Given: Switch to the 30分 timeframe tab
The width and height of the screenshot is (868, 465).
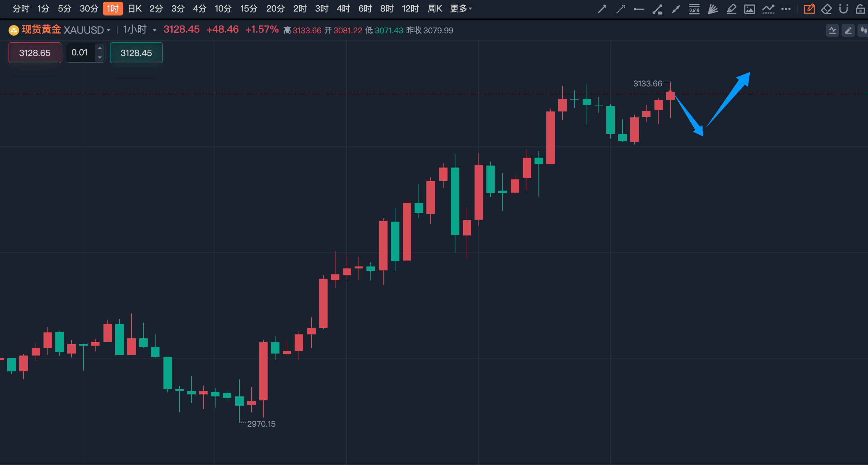Looking at the screenshot, I should point(89,9).
